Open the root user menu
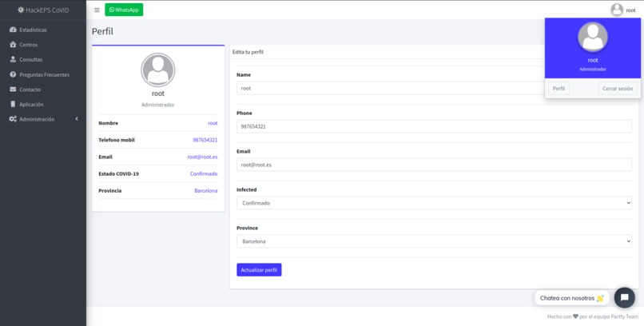This screenshot has width=644, height=326. pyautogui.click(x=623, y=10)
